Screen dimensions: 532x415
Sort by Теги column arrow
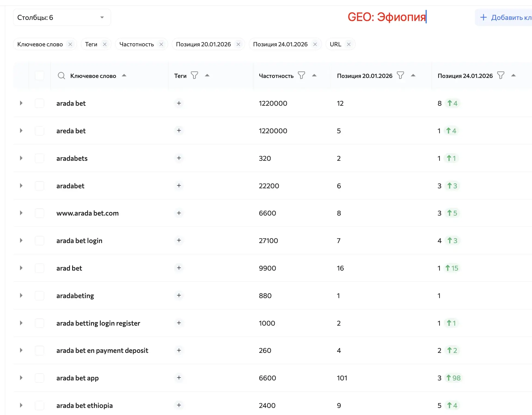coord(207,75)
